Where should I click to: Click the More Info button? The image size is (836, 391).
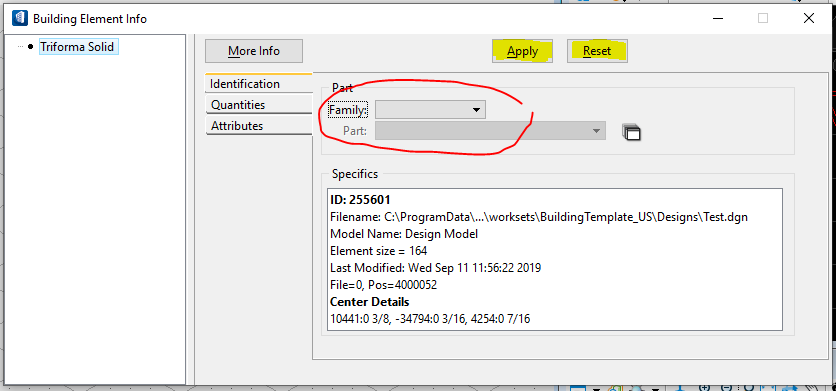click(254, 51)
